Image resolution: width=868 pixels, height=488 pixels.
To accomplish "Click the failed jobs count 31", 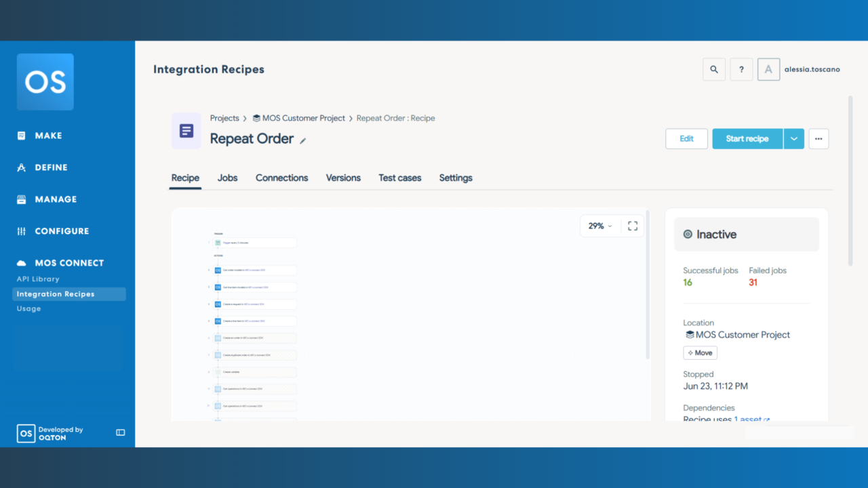I will pos(753,283).
